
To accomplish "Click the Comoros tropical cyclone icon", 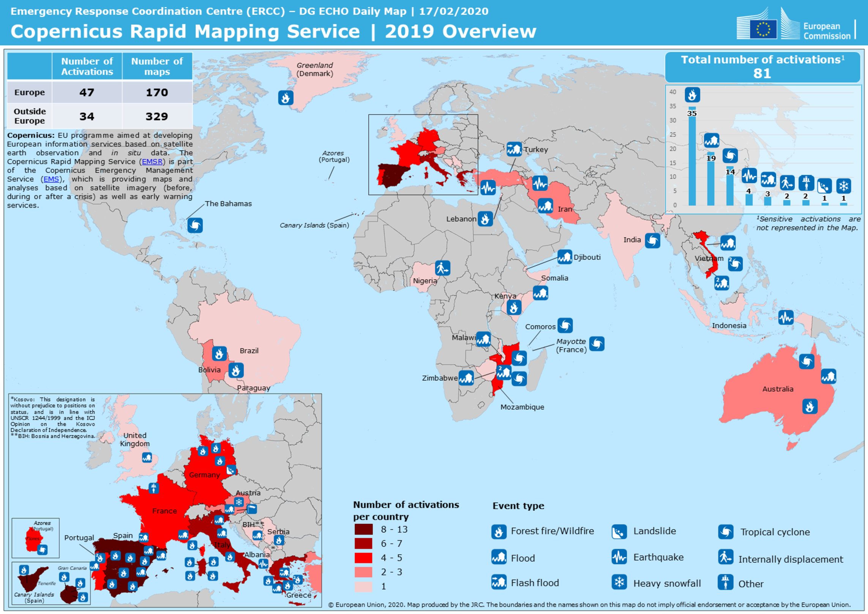I will click(x=565, y=325).
